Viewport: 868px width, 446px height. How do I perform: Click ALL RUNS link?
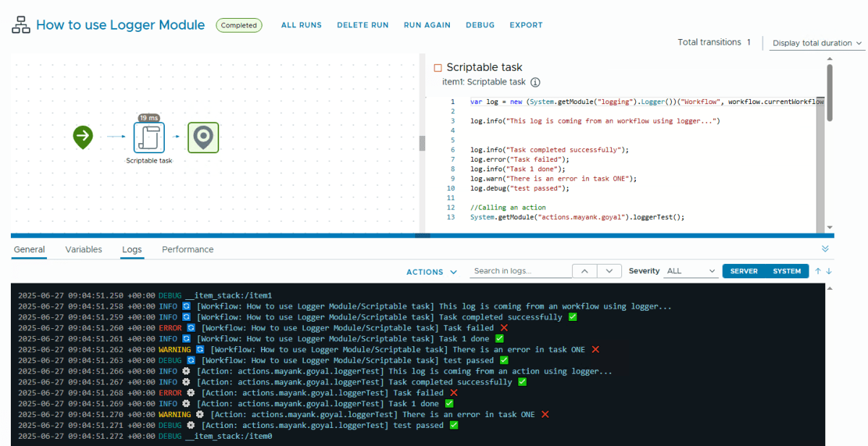click(x=302, y=25)
